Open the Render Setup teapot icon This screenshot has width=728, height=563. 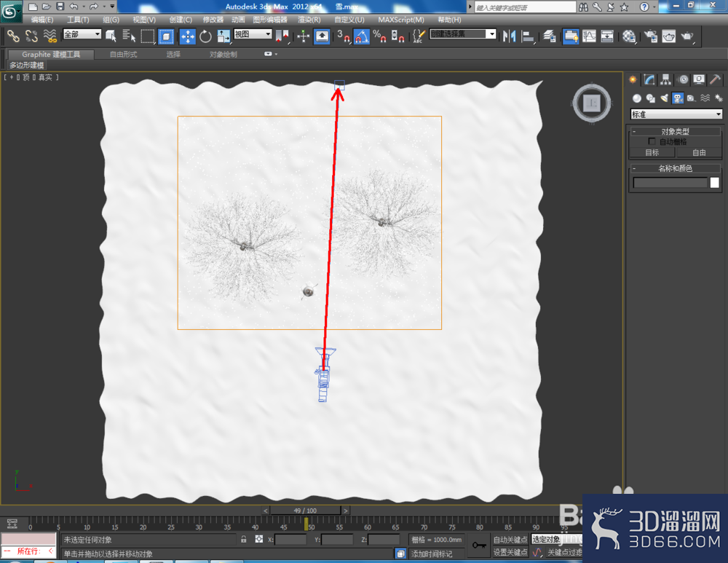(x=650, y=36)
